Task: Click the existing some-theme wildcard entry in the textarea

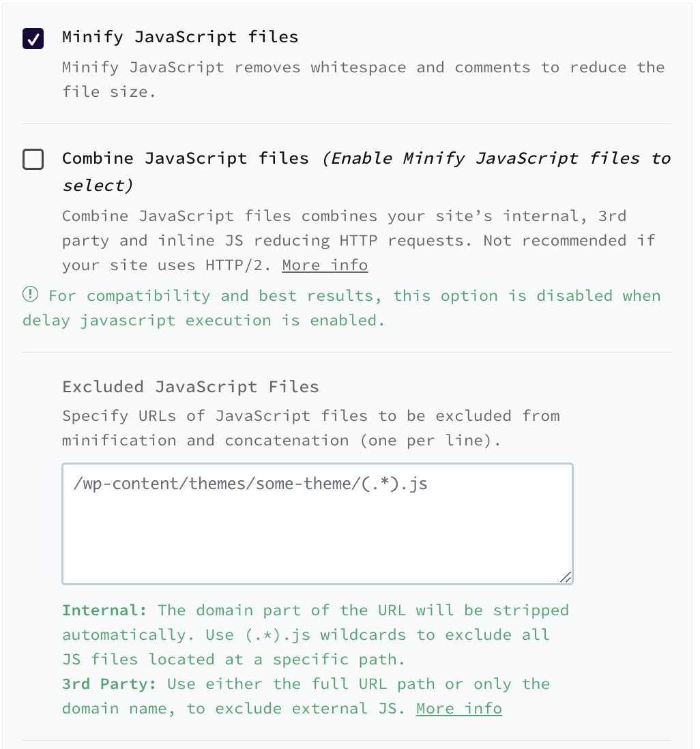Action: (x=250, y=484)
